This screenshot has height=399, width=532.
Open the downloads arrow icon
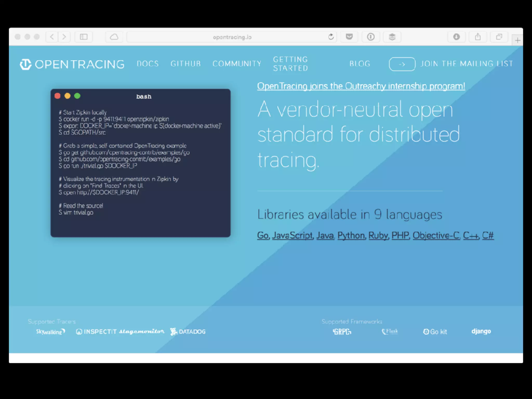[456, 37]
